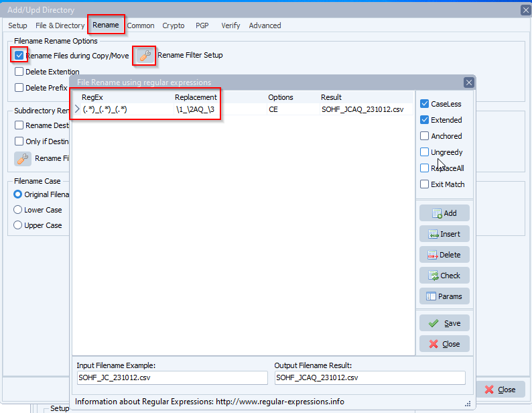
Task: Toggle the Extended checkbox
Action: (x=424, y=120)
